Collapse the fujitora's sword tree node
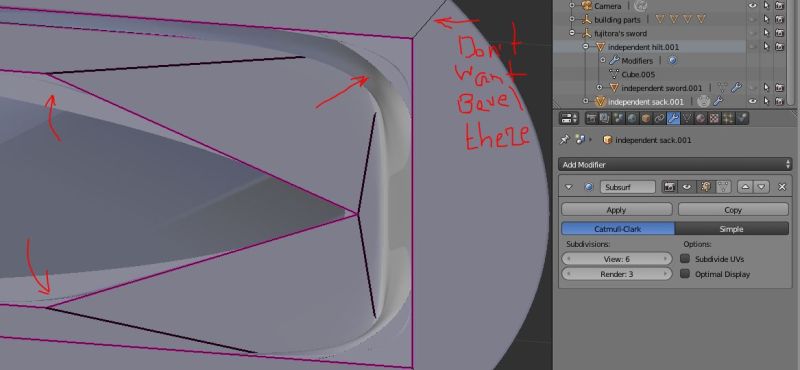800x370 pixels. click(571, 33)
